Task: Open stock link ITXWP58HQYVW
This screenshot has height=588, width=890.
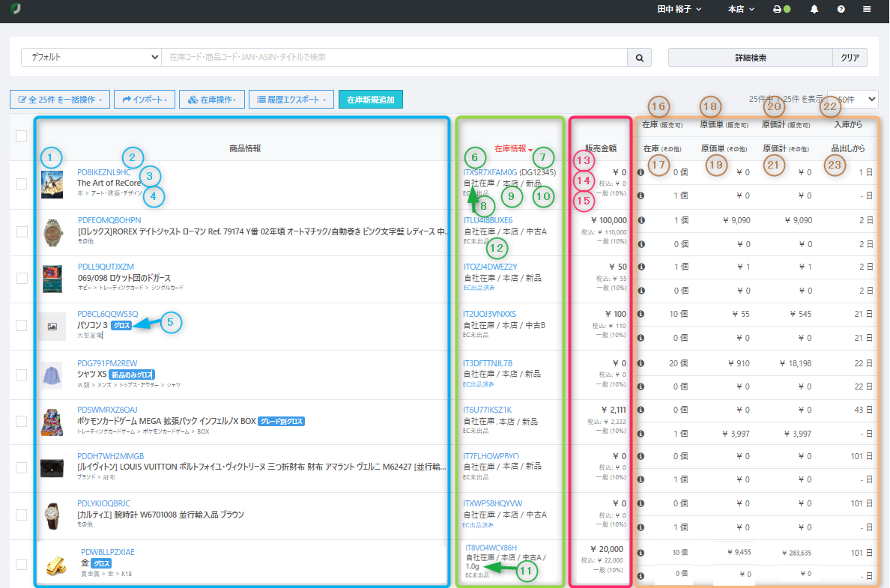Action: click(493, 503)
